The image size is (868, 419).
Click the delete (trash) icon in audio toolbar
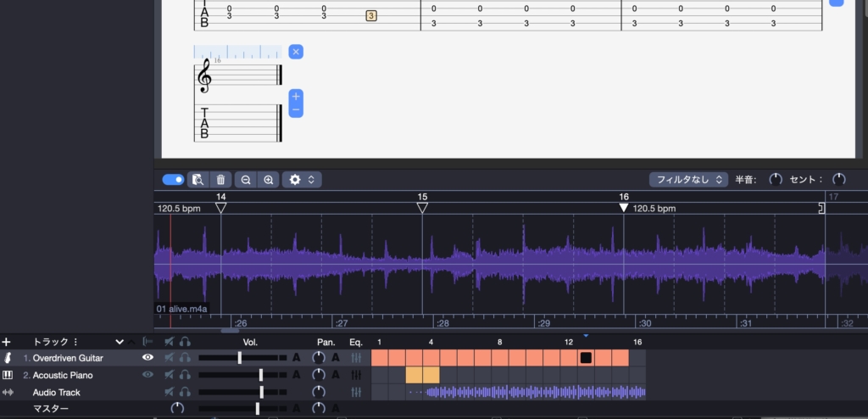(x=220, y=180)
